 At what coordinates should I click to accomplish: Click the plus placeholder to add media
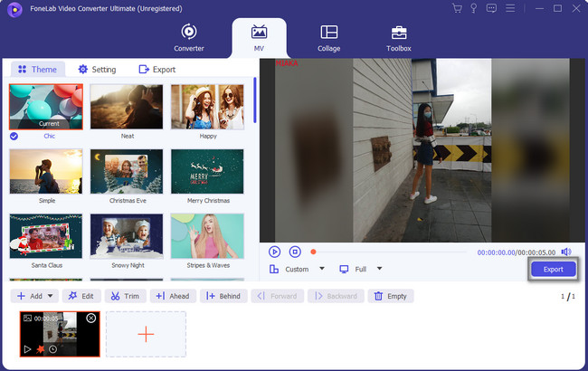point(146,334)
